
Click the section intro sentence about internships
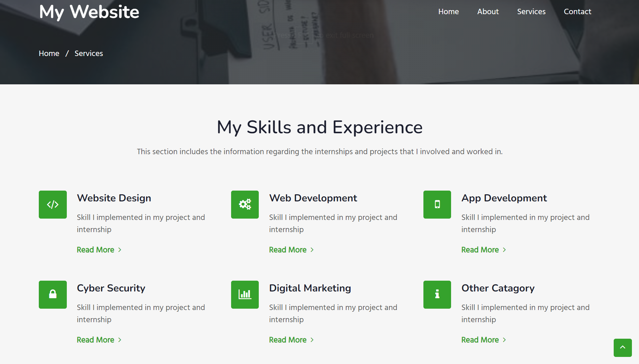click(x=319, y=151)
